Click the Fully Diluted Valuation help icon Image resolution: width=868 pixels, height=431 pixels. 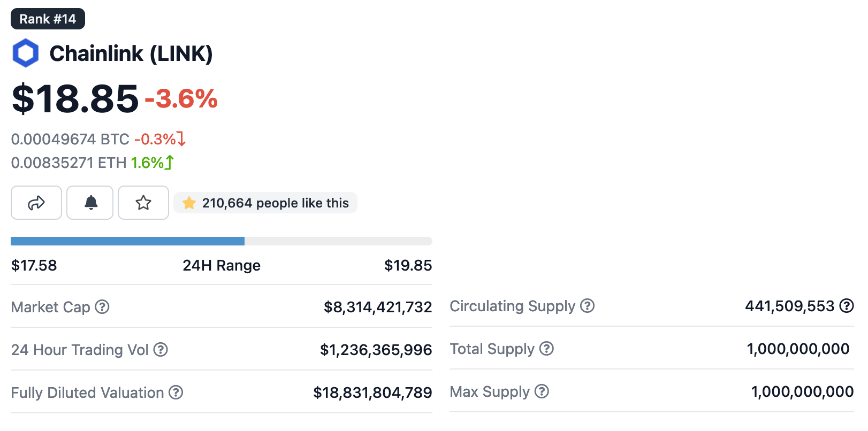click(176, 392)
